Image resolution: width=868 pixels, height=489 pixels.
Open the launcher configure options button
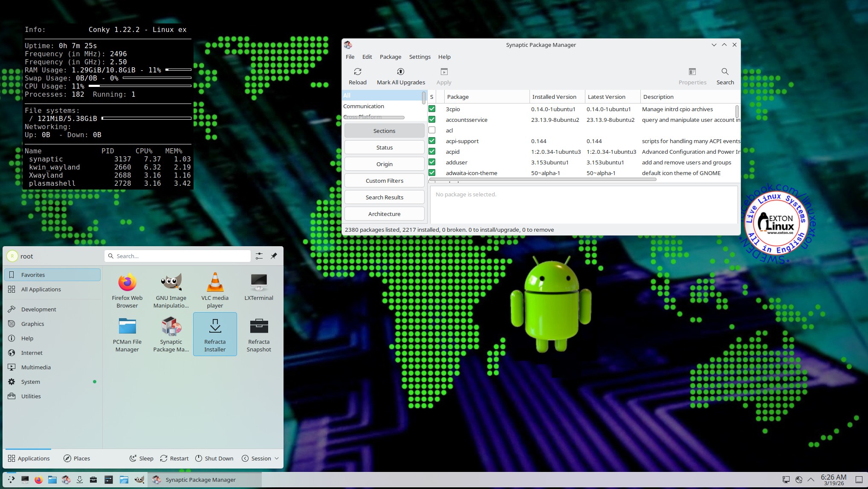259,256
